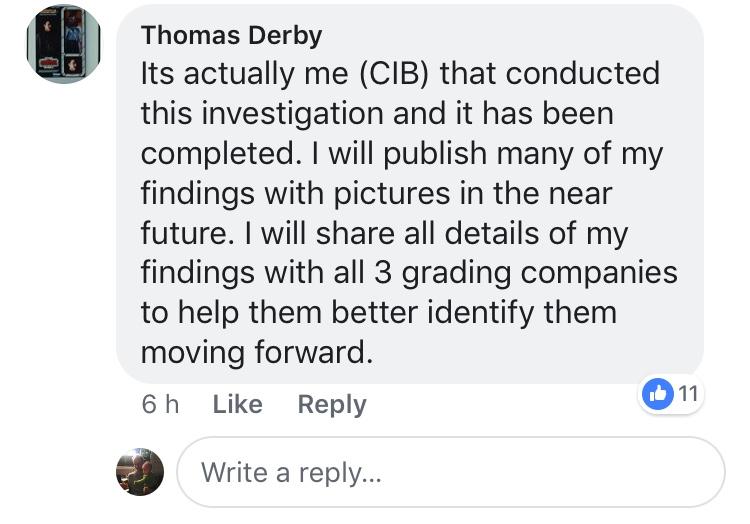750x524 pixels.
Task: View the 11 reactions count
Action: 688,394
